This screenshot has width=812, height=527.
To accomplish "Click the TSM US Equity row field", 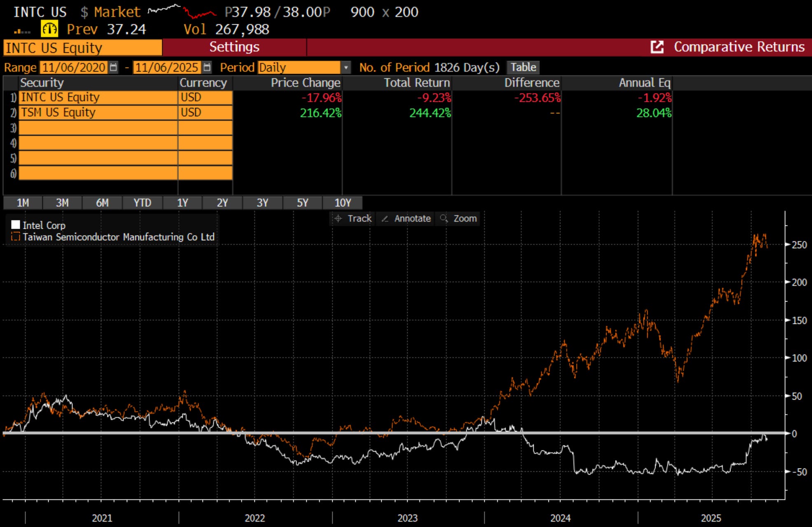I will [98, 112].
